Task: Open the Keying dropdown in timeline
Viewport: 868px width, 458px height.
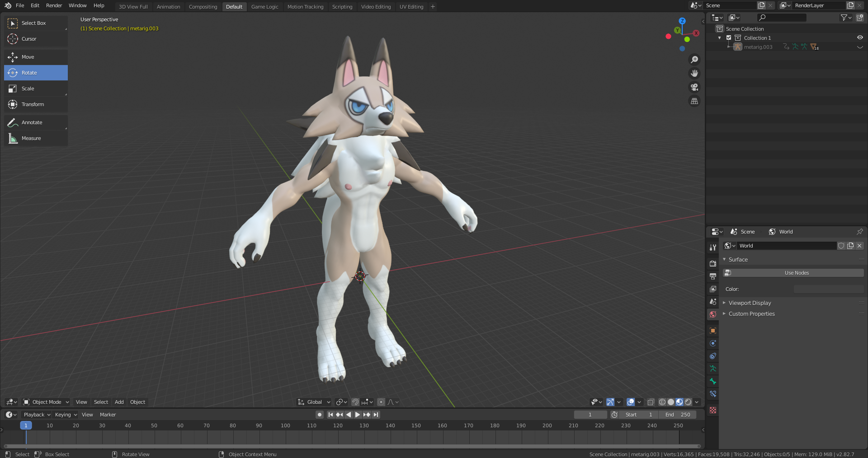Action: tap(66, 415)
